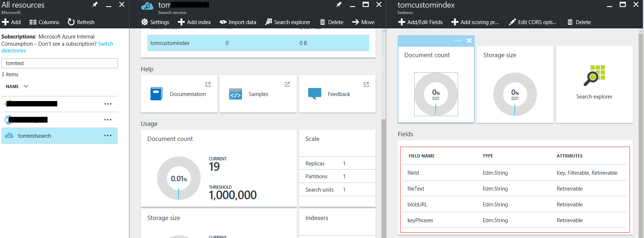Launch Search explorer from service toolbar

click(x=288, y=22)
